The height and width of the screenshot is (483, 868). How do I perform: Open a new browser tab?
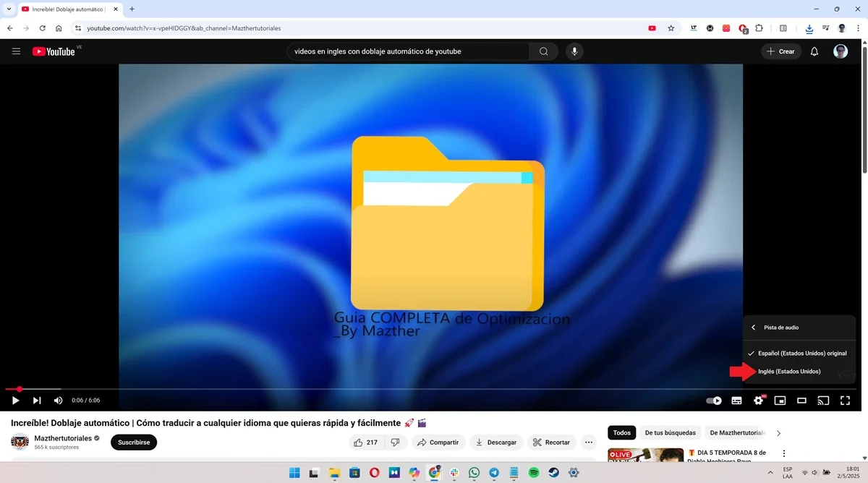pos(132,9)
